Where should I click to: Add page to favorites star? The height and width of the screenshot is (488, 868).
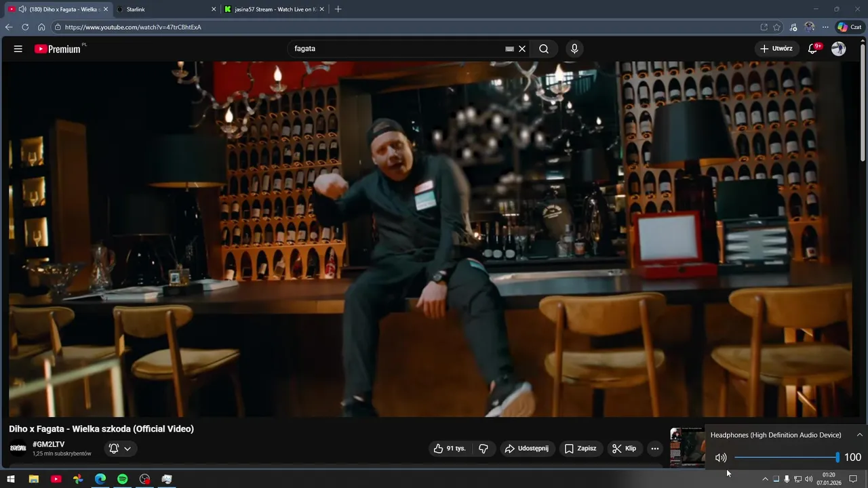click(x=777, y=27)
